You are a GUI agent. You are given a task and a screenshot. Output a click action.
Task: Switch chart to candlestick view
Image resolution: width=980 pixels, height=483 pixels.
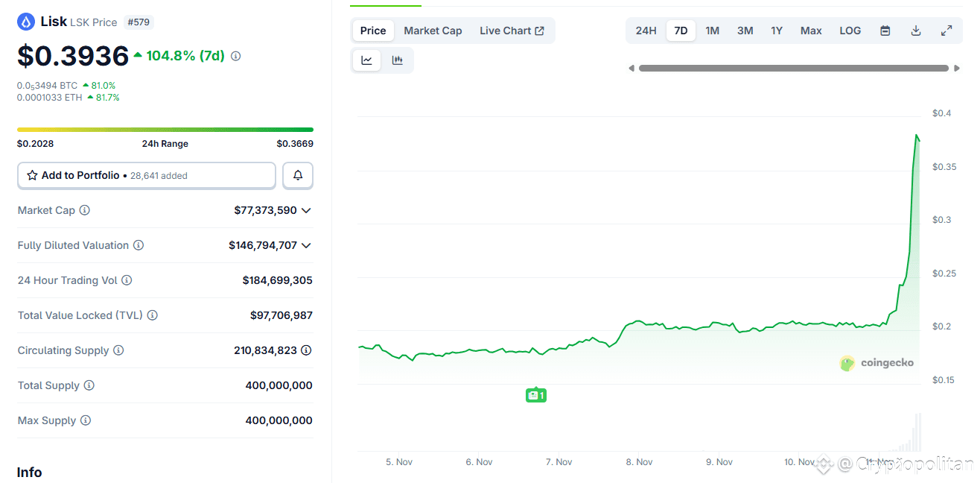(398, 60)
